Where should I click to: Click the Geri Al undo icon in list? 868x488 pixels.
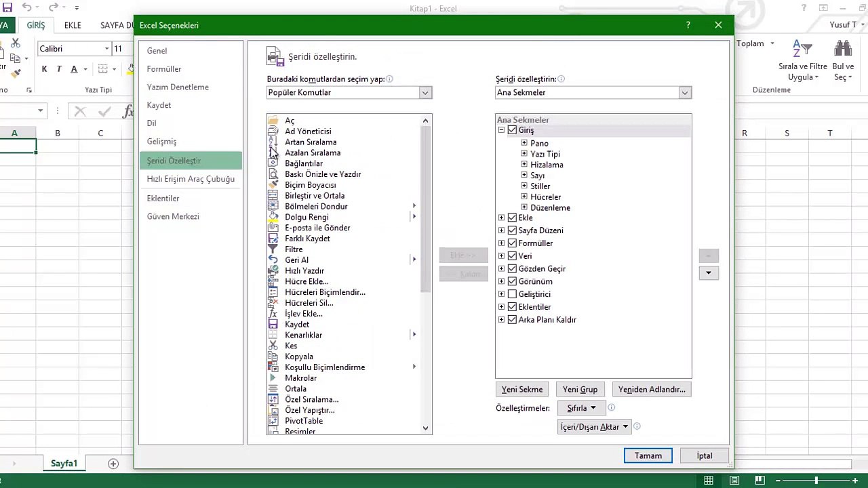(273, 260)
